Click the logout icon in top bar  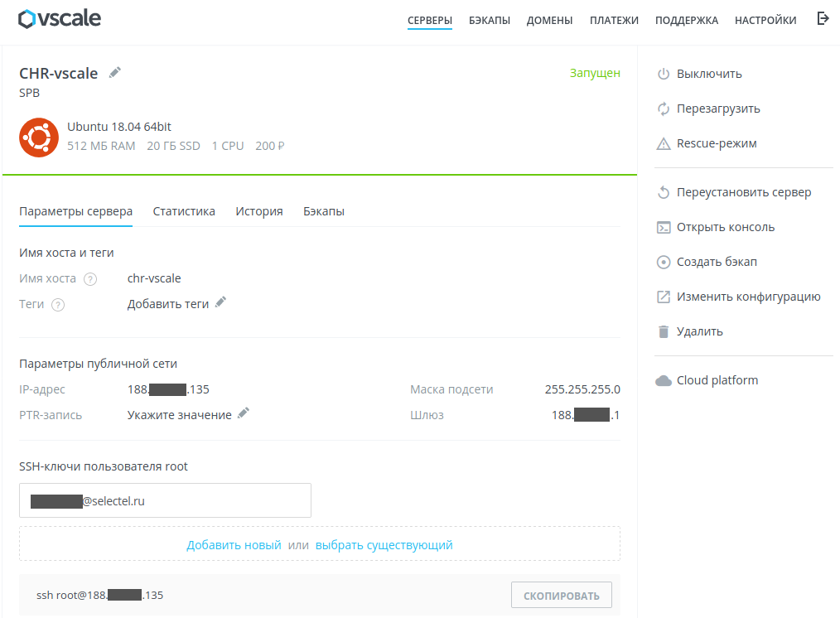tap(823, 19)
